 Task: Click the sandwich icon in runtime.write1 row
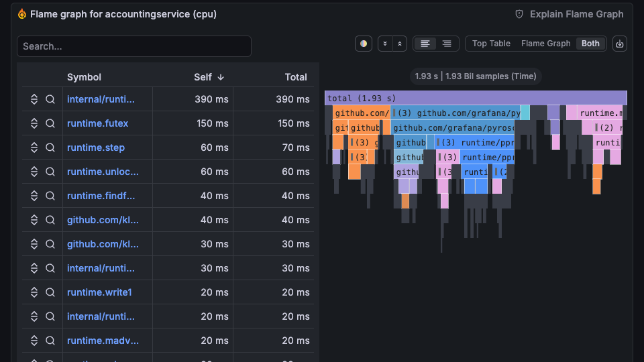pos(34,292)
